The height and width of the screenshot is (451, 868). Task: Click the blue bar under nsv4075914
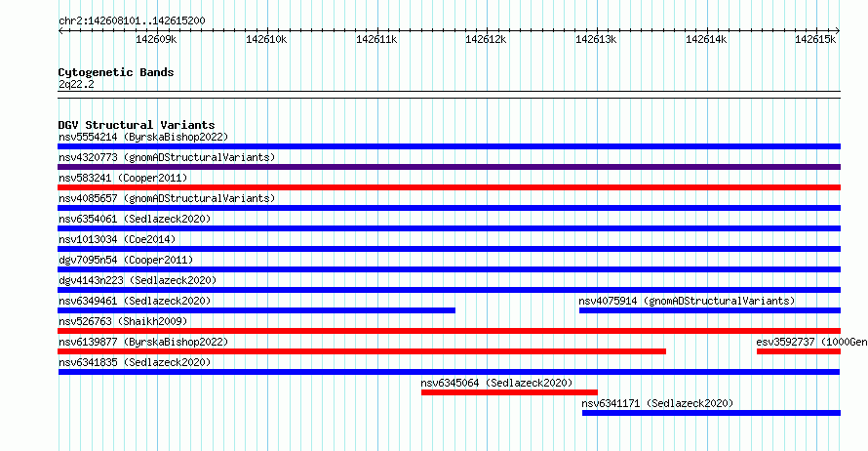[710, 310]
